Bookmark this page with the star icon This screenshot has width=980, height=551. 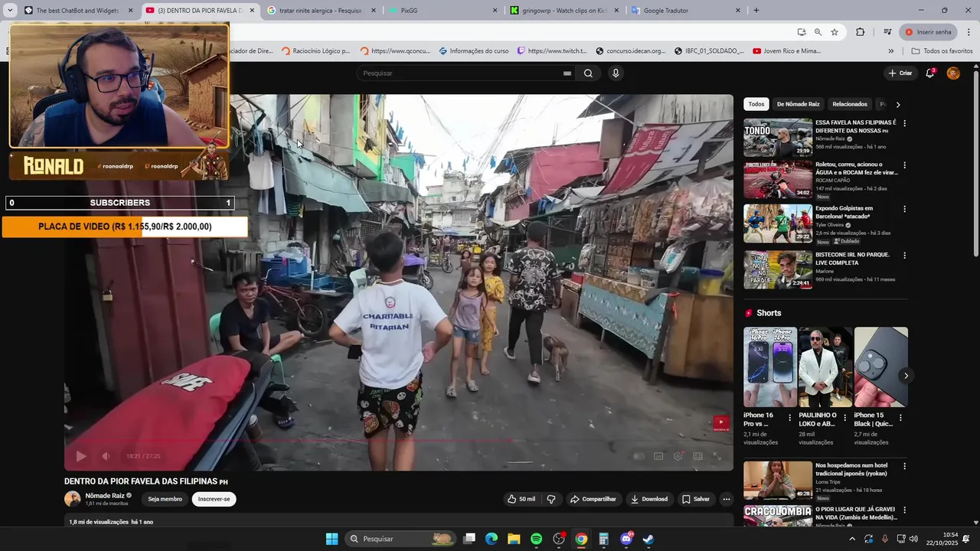tap(835, 32)
